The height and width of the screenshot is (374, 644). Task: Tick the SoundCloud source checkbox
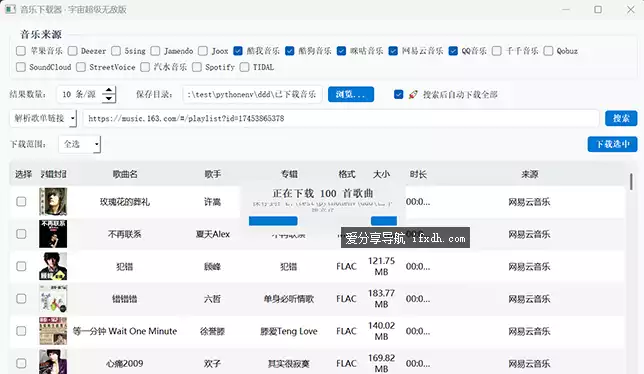coord(21,67)
